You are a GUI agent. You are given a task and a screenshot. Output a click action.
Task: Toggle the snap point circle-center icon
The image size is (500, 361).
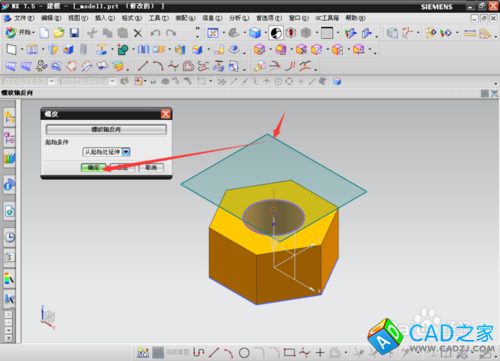coord(278,81)
